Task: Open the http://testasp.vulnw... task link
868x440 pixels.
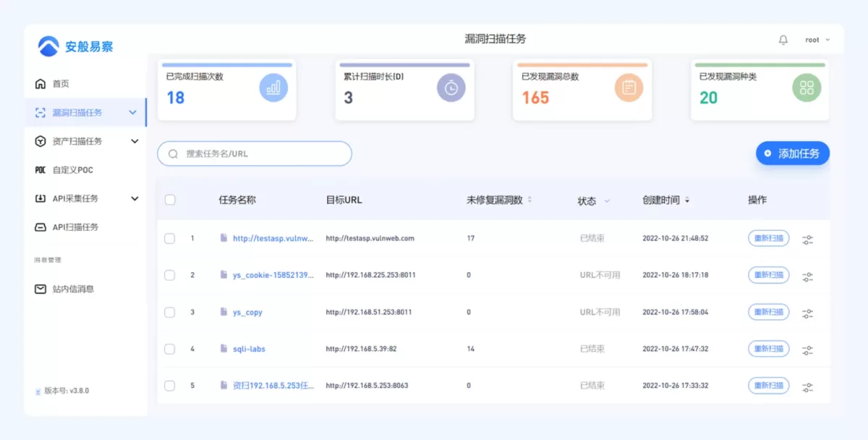Action: (273, 238)
